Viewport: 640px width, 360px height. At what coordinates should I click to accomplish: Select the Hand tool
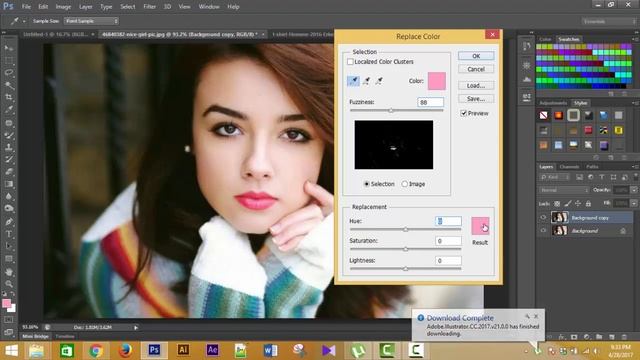9,272
